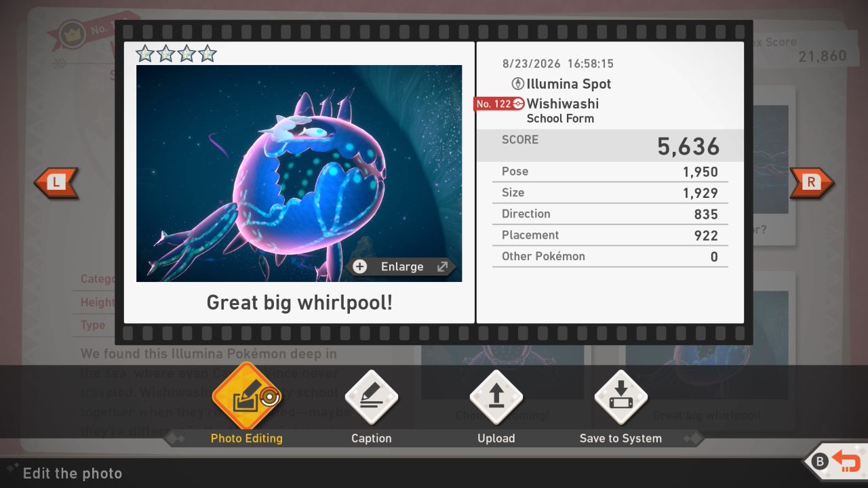This screenshot has width=868, height=488.
Task: Select the Caption menu label
Action: click(x=372, y=439)
